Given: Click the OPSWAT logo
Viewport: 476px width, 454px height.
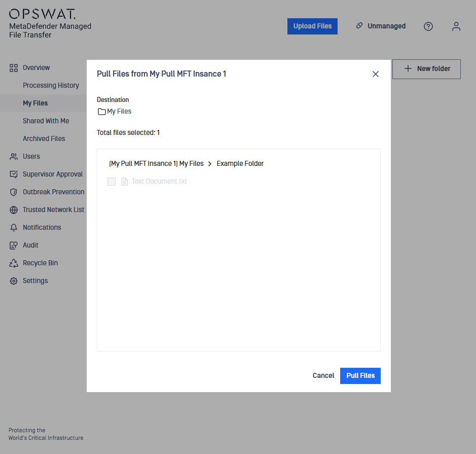Looking at the screenshot, I should (x=42, y=14).
